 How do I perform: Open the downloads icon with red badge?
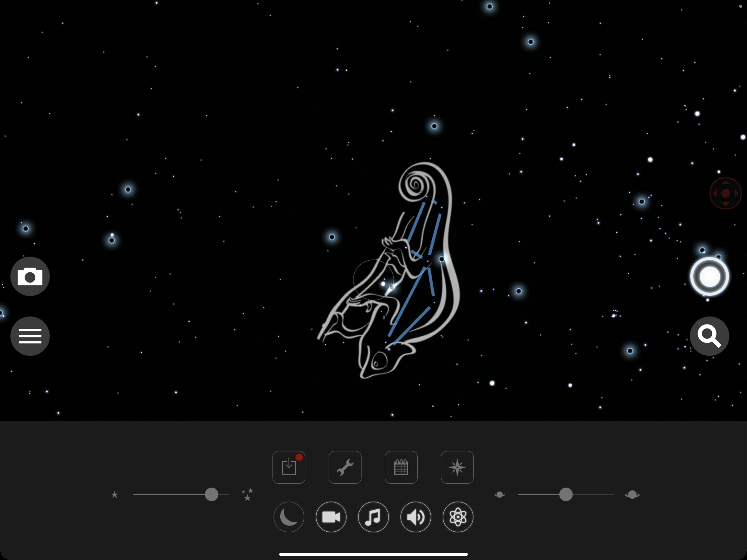(289, 467)
